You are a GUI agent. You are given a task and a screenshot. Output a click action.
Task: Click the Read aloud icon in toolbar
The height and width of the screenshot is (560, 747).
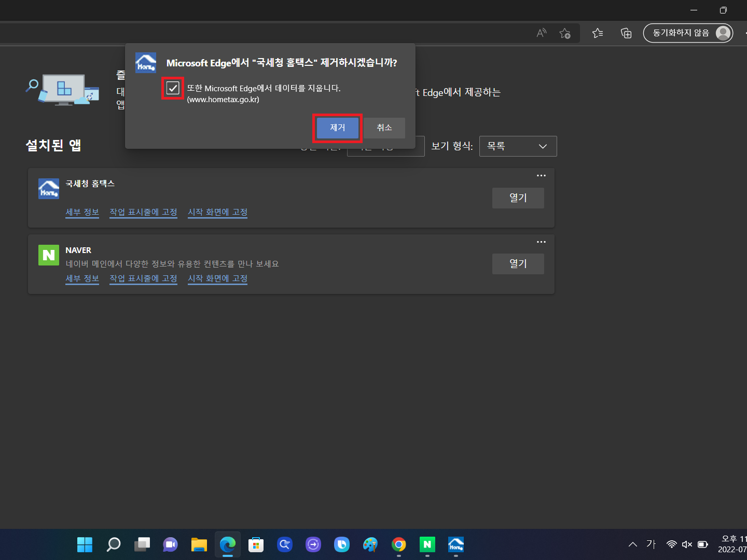coord(542,33)
